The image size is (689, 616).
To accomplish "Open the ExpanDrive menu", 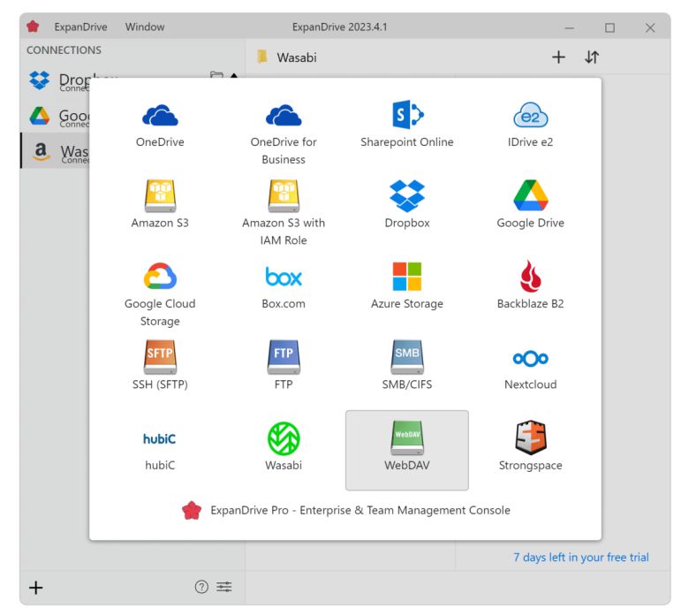I will (80, 27).
